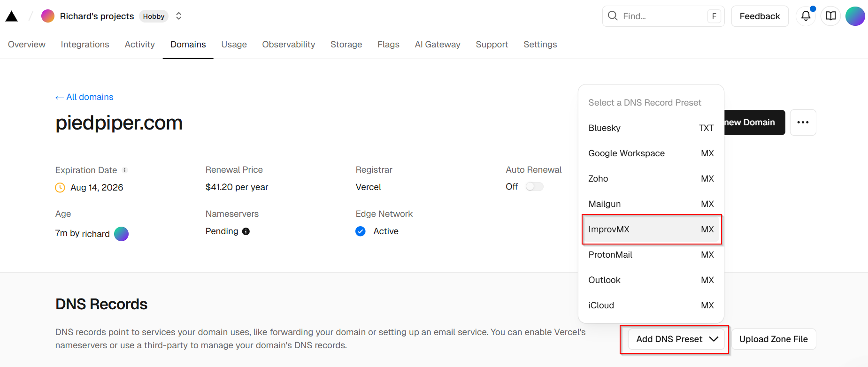
Task: Open the three-dots domain options menu
Action: pyautogui.click(x=803, y=122)
